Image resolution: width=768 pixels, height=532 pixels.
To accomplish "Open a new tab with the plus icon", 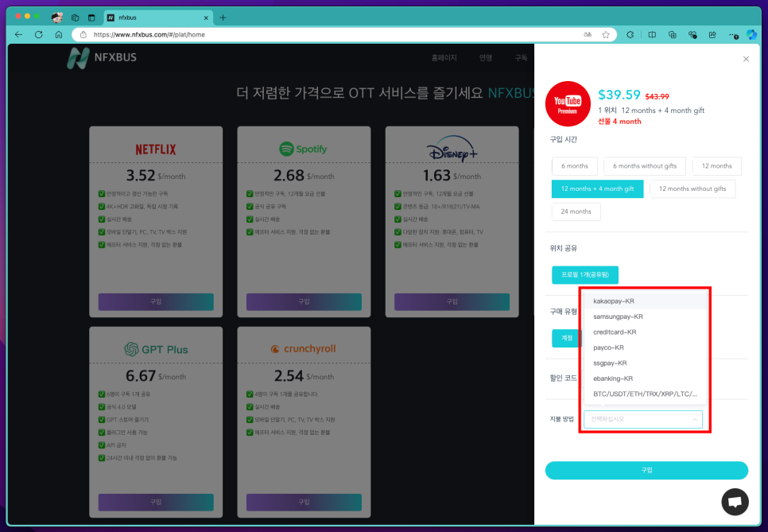I will pyautogui.click(x=223, y=17).
